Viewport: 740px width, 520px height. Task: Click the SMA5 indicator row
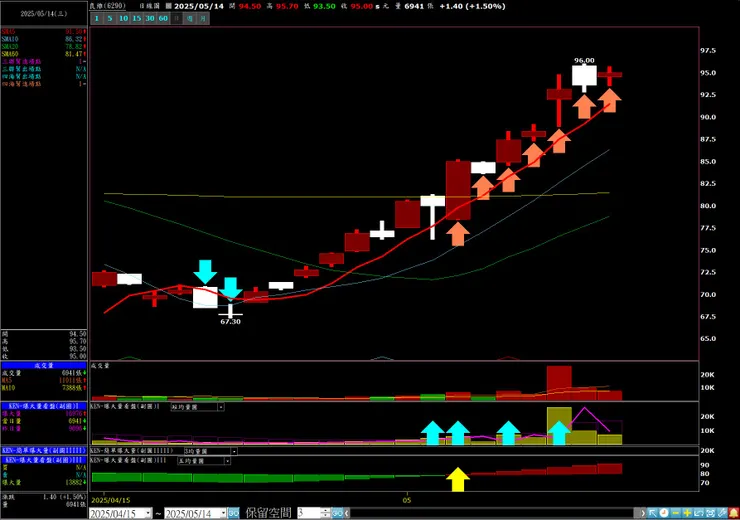pos(44,32)
